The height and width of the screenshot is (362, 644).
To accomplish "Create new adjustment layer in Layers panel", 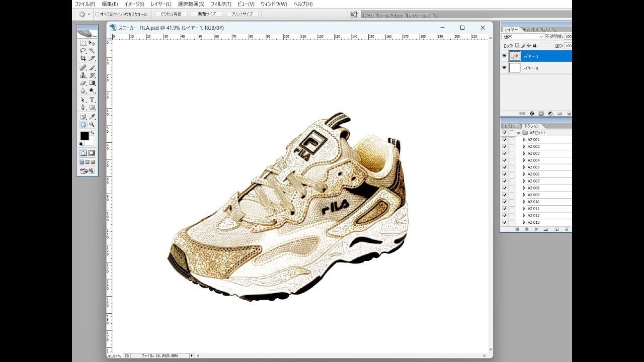I will click(550, 114).
